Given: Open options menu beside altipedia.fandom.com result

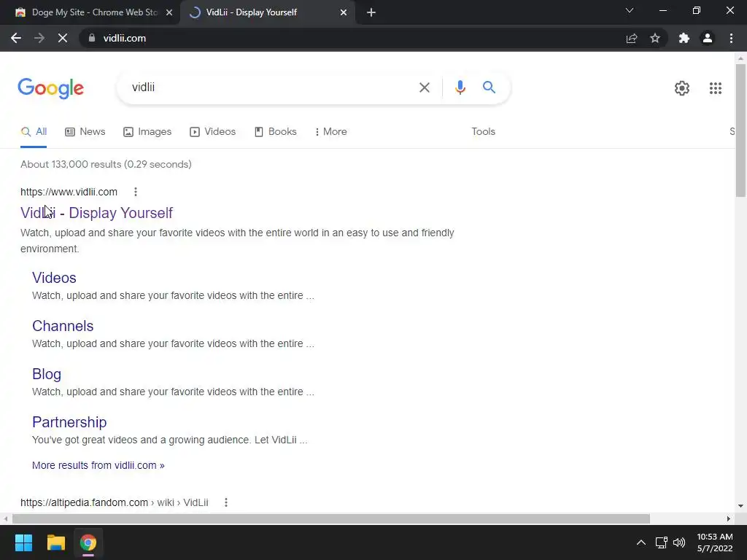Looking at the screenshot, I should click(226, 502).
